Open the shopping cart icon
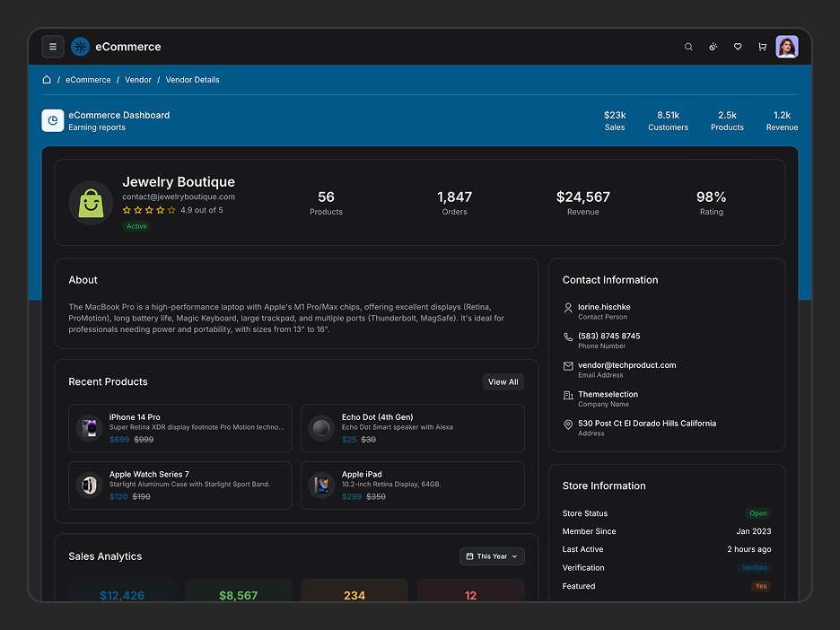Viewport: 840px width, 630px height. coord(762,47)
